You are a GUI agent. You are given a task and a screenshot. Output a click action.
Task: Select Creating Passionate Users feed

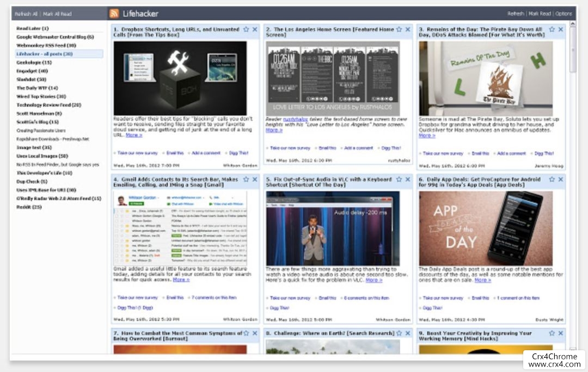pyautogui.click(x=41, y=131)
